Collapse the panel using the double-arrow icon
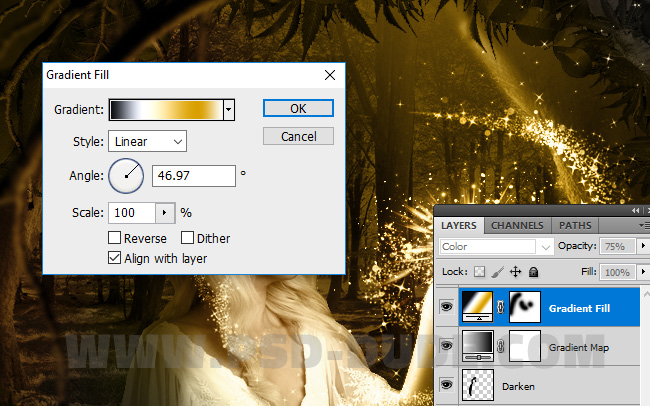 tap(635, 211)
